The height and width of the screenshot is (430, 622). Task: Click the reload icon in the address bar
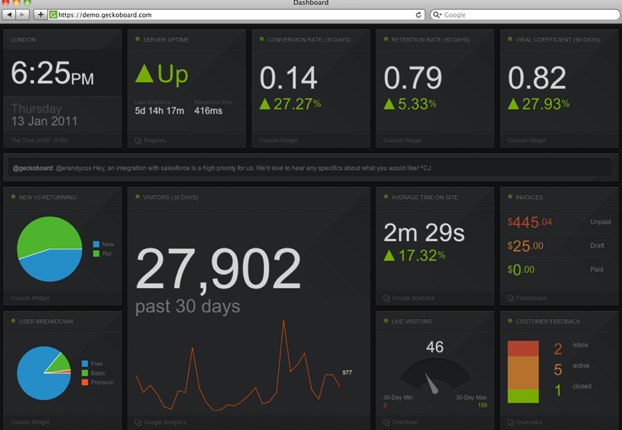point(418,15)
